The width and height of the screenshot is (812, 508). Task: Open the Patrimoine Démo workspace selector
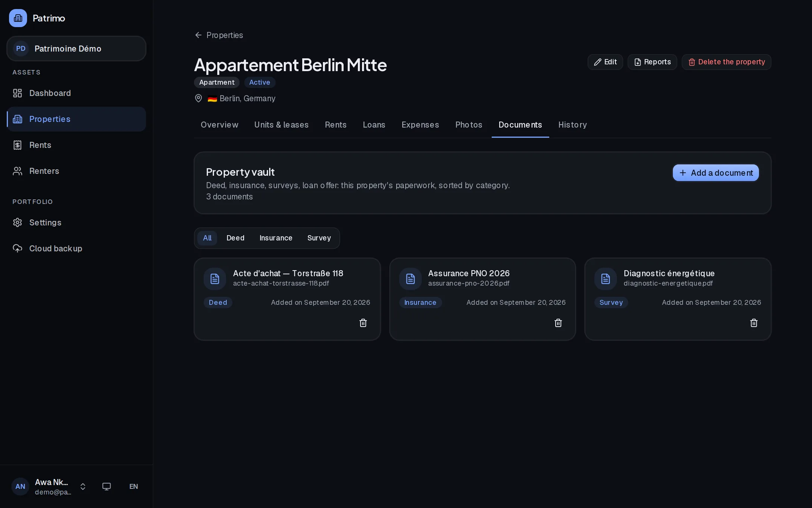(76, 49)
